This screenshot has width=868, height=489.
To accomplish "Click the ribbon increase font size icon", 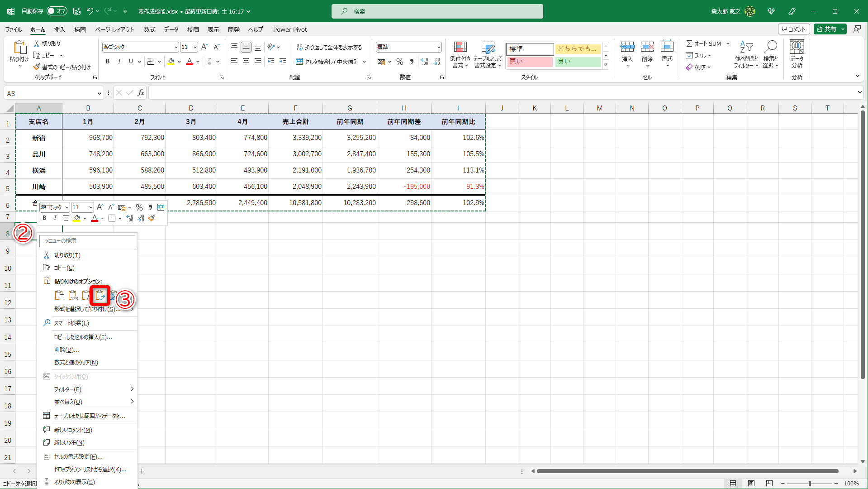I will point(204,47).
